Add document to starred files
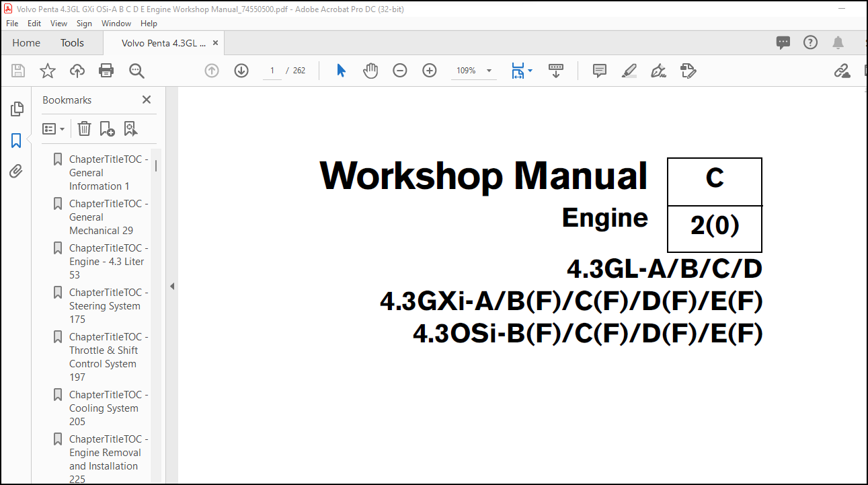868x485 pixels. tap(48, 71)
